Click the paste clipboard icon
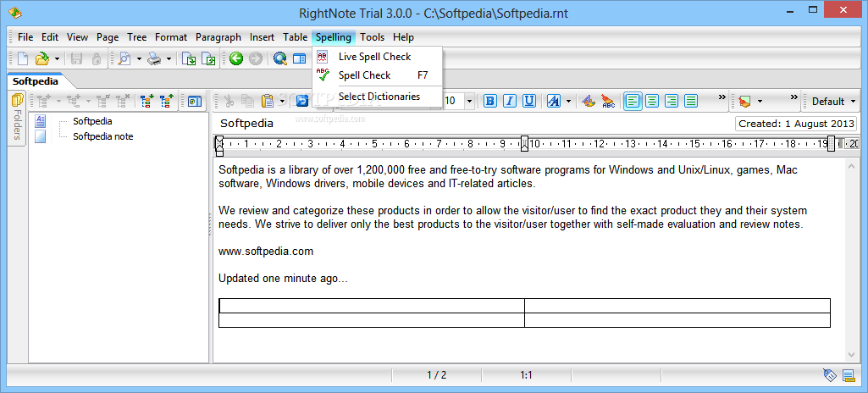868x393 pixels. pyautogui.click(x=268, y=101)
